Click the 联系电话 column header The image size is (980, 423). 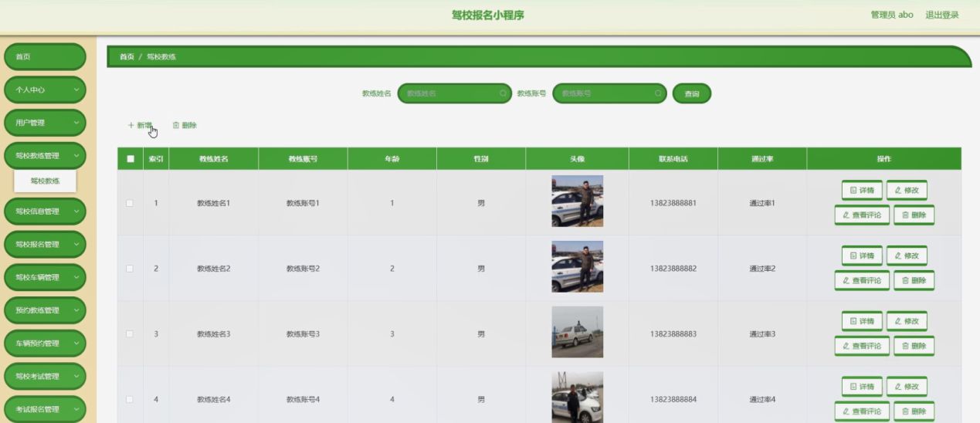pyautogui.click(x=673, y=159)
